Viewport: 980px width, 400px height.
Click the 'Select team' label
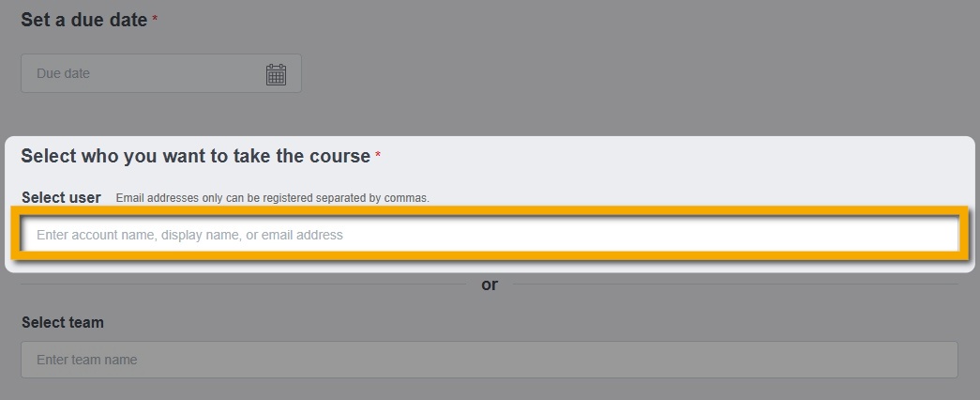click(63, 322)
